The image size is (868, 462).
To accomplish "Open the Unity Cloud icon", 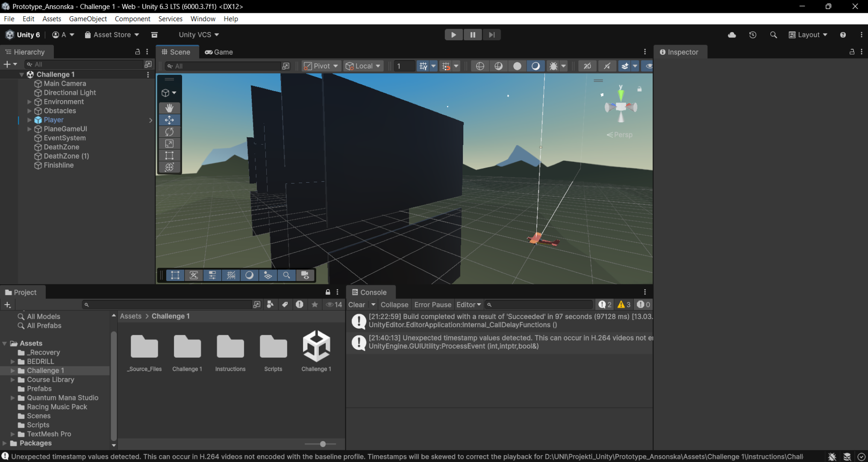I will [x=732, y=35].
